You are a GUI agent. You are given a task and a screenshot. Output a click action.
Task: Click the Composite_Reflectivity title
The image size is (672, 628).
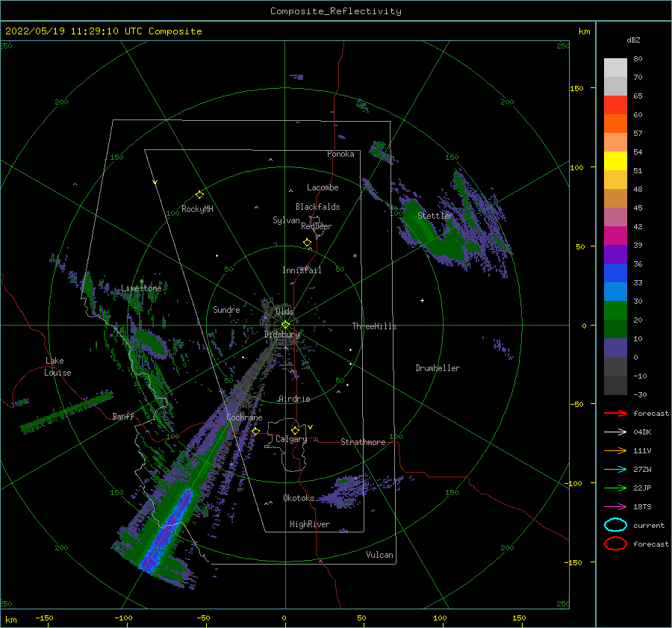336,11
